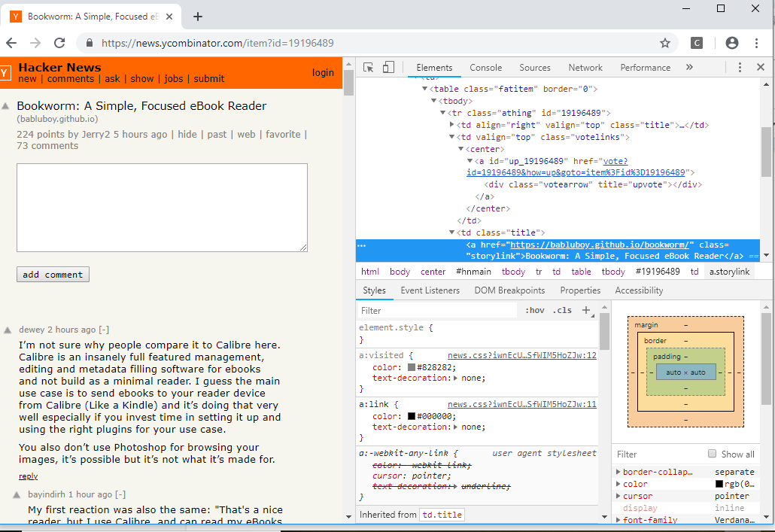Expand the border-collapse computed property

click(x=618, y=472)
